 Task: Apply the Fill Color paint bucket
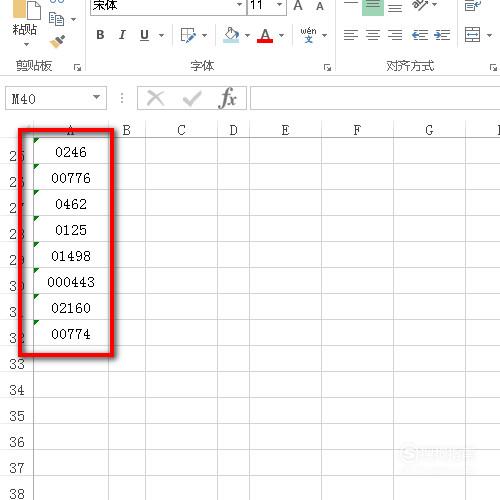pyautogui.click(x=231, y=35)
